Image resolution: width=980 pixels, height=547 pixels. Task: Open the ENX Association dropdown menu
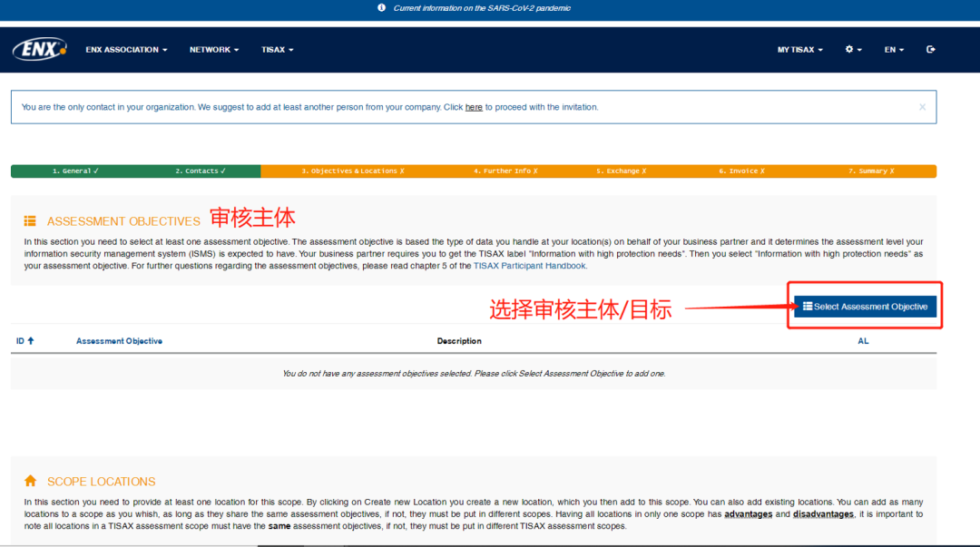pyautogui.click(x=126, y=49)
